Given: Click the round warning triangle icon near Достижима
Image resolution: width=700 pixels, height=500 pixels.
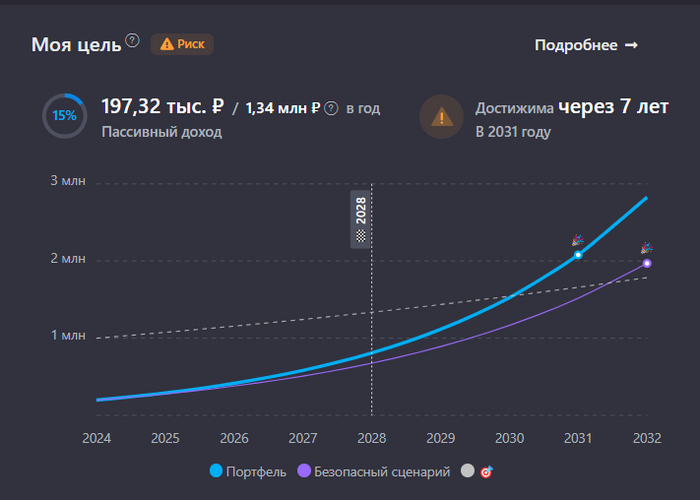Looking at the screenshot, I should click(x=441, y=116).
